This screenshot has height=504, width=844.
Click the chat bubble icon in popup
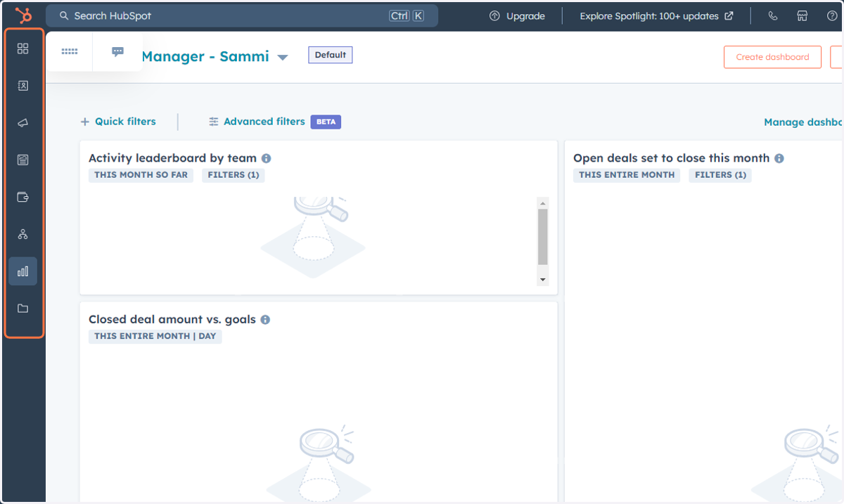click(118, 51)
